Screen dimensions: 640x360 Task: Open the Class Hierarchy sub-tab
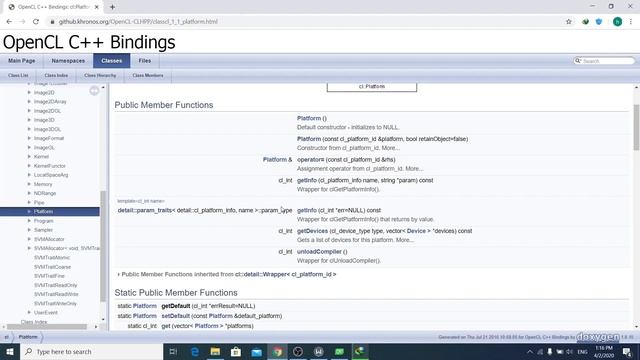[100, 76]
